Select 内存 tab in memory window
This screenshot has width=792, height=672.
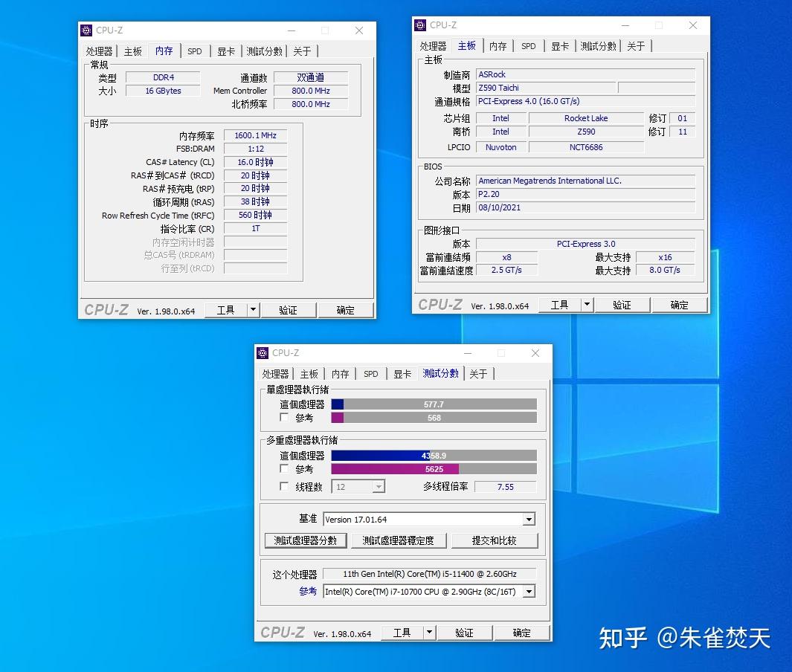click(x=164, y=51)
